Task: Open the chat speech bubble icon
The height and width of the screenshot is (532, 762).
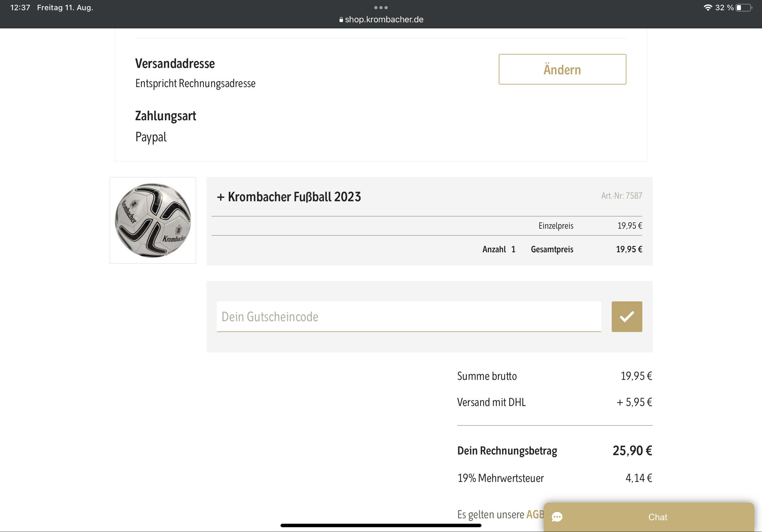Action: point(557,517)
